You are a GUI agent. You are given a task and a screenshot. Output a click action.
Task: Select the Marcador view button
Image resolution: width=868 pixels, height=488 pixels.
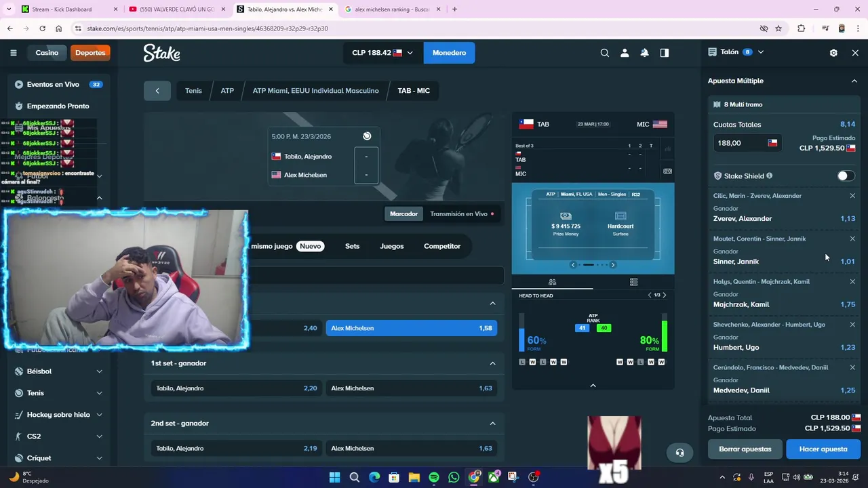coord(403,214)
